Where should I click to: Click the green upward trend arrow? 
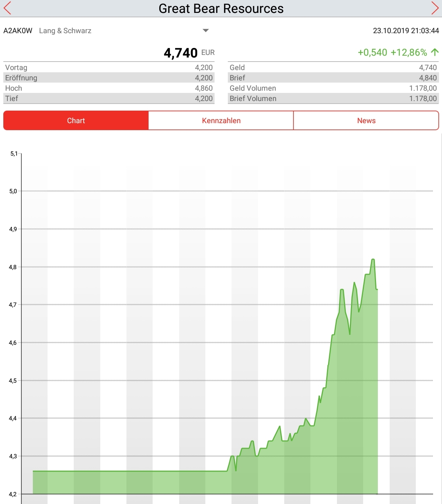(x=435, y=52)
